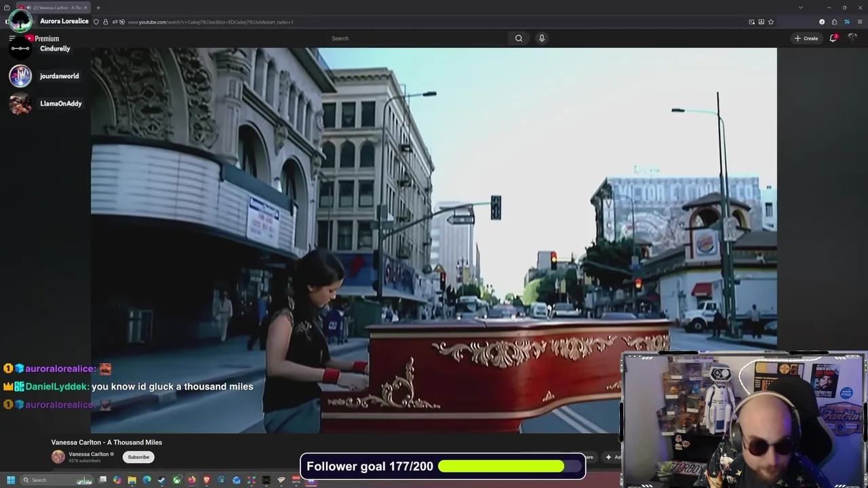This screenshot has width=868, height=488.
Task: Open the browser application hamburger menu
Action: [x=860, y=22]
